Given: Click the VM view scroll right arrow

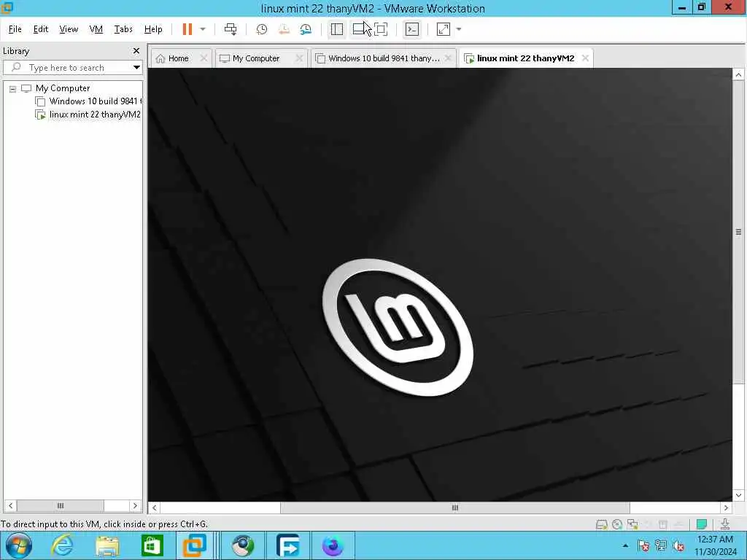Looking at the screenshot, I should (x=726, y=508).
